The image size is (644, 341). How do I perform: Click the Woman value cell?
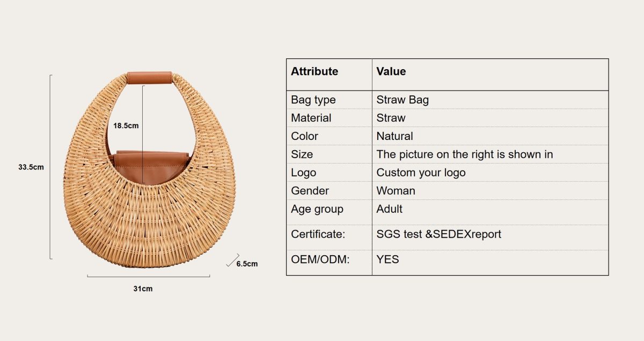pyautogui.click(x=396, y=191)
